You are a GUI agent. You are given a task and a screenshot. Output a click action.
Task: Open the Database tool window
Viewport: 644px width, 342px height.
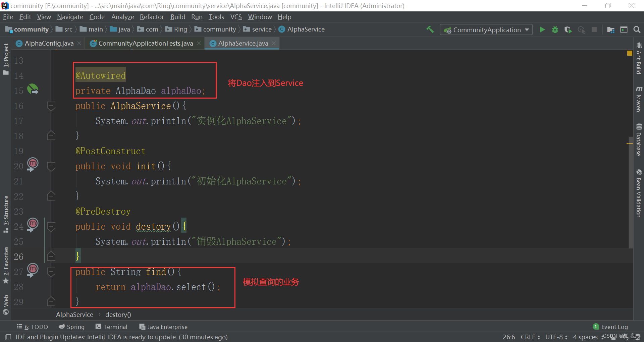tap(639, 140)
